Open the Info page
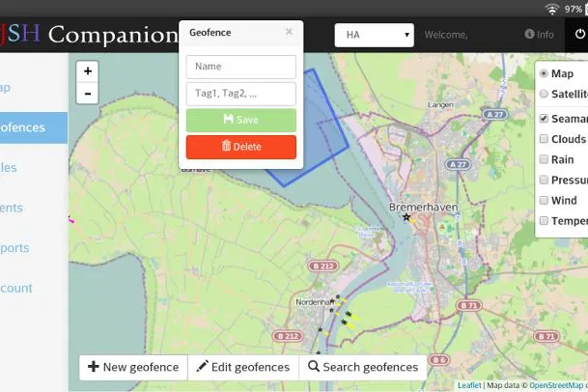This screenshot has height=392, width=588. point(540,35)
